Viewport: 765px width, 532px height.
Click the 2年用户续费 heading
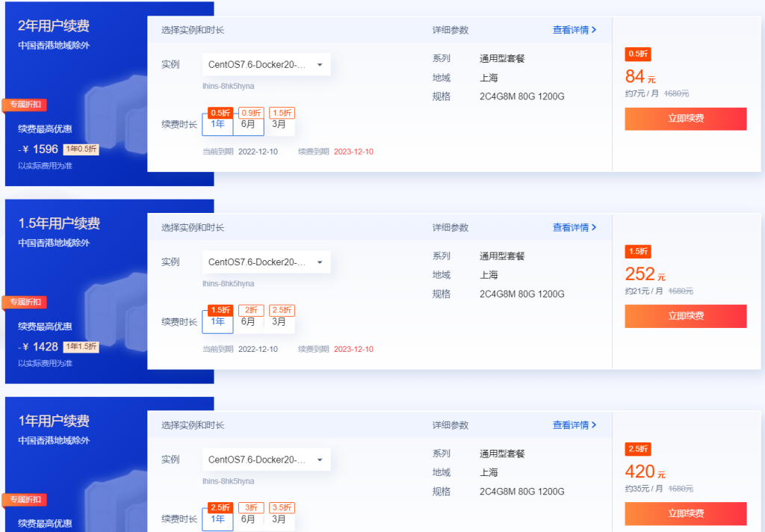pyautogui.click(x=54, y=25)
